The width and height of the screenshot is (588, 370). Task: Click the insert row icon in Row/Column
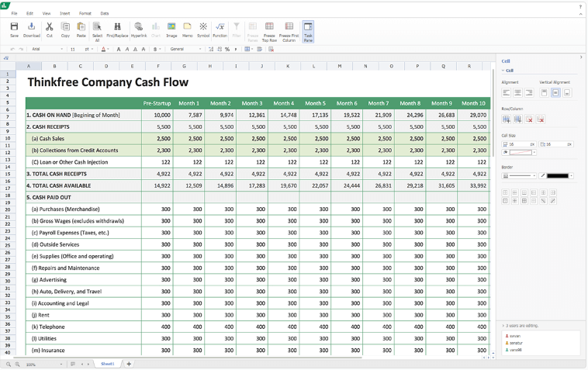[x=507, y=119]
